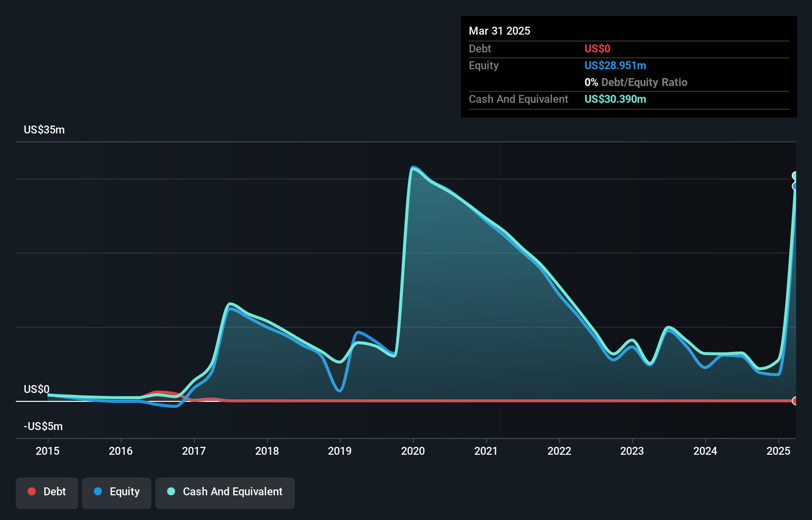Click the 2024 x-axis label
This screenshot has width=812, height=520.
(705, 451)
